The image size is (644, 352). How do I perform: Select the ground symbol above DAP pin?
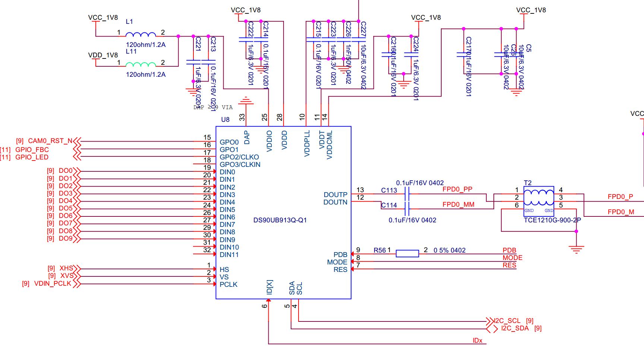click(x=246, y=101)
